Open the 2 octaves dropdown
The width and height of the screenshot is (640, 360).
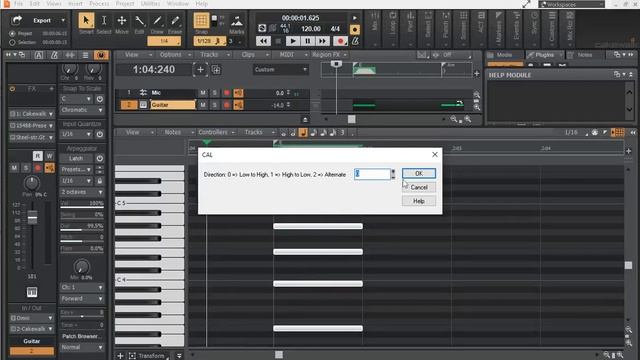click(x=82, y=192)
